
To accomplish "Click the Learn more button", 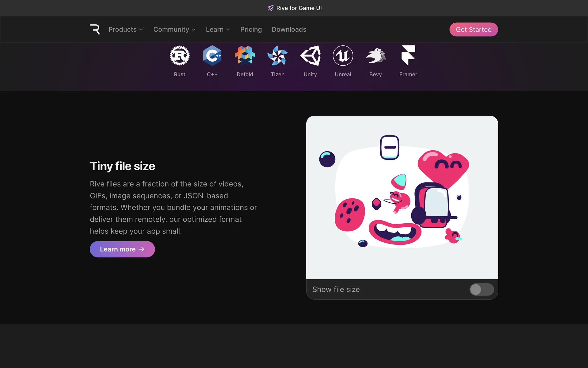I will (122, 249).
